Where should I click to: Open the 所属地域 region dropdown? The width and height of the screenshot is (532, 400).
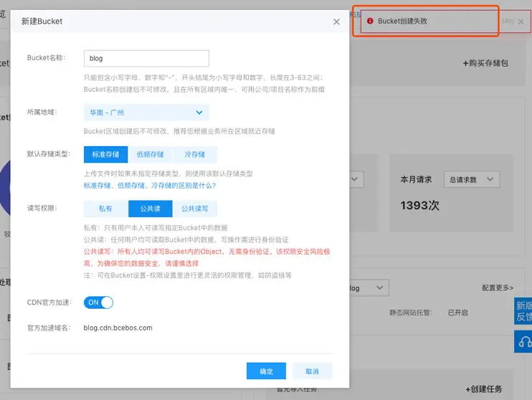[146, 113]
